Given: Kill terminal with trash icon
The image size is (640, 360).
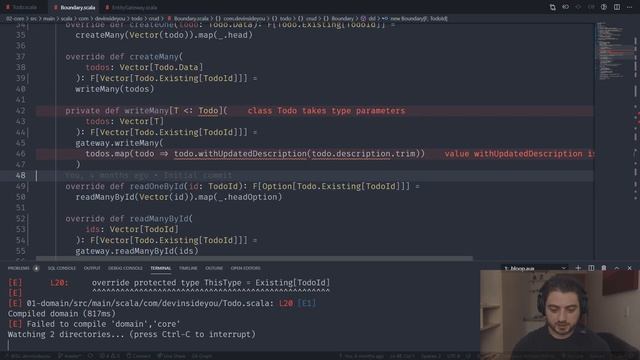Looking at the screenshot, I should [x=604, y=268].
